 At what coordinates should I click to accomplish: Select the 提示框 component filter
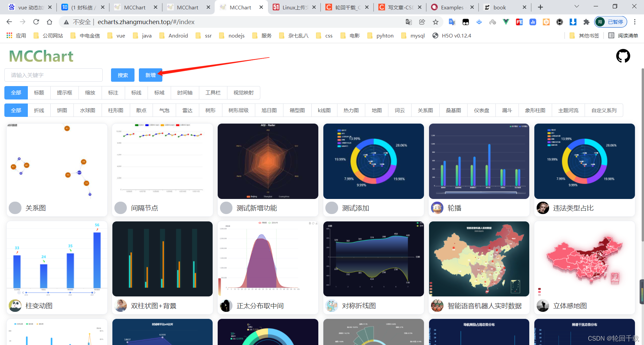[x=64, y=93]
